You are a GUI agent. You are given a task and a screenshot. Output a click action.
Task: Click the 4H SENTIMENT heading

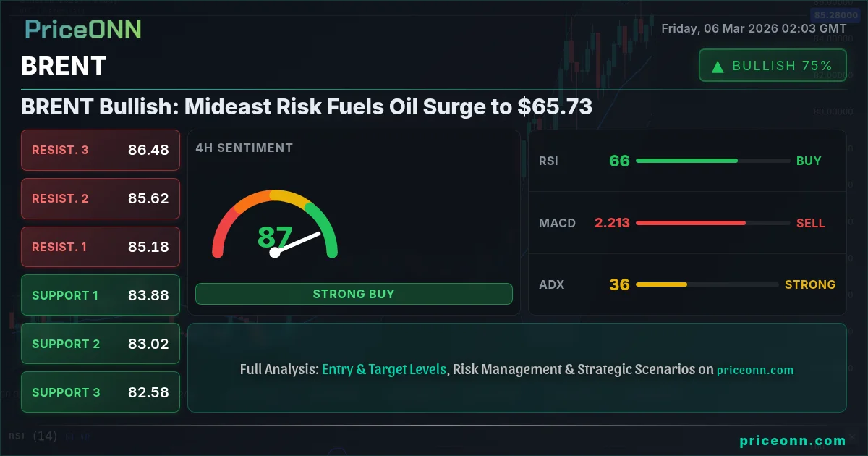244,148
